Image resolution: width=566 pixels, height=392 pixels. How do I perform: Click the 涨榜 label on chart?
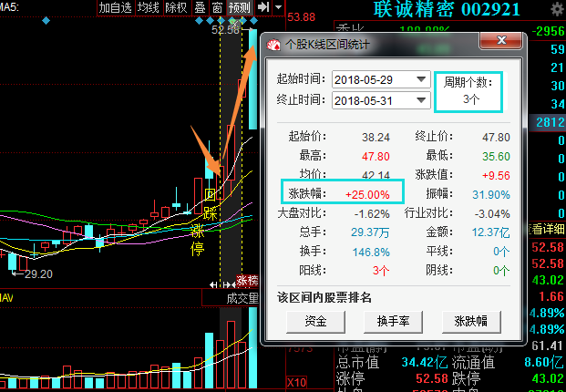247,281
